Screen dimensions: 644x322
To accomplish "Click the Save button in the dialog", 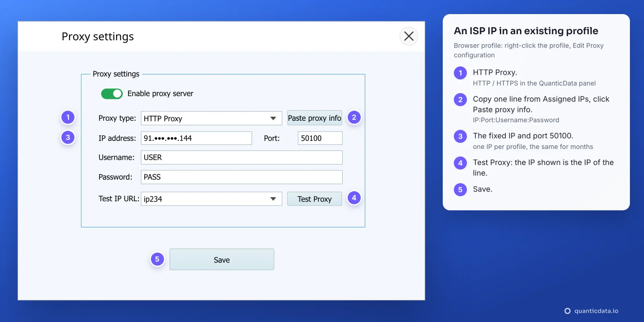I will pyautogui.click(x=222, y=260).
